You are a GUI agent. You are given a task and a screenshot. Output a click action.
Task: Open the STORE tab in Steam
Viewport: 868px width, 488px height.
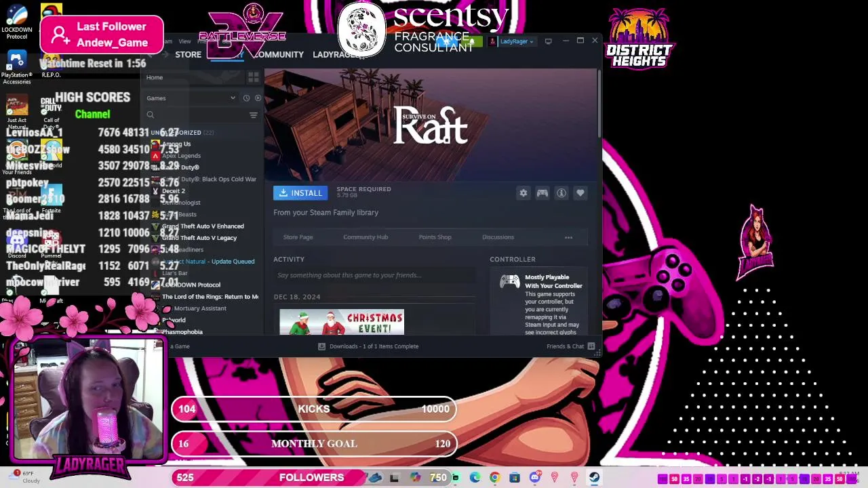point(189,54)
